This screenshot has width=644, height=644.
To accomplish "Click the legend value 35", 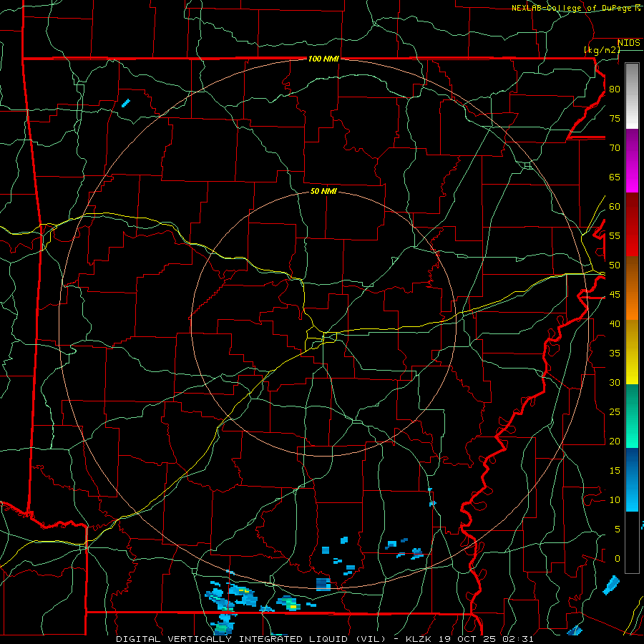I will tap(615, 353).
